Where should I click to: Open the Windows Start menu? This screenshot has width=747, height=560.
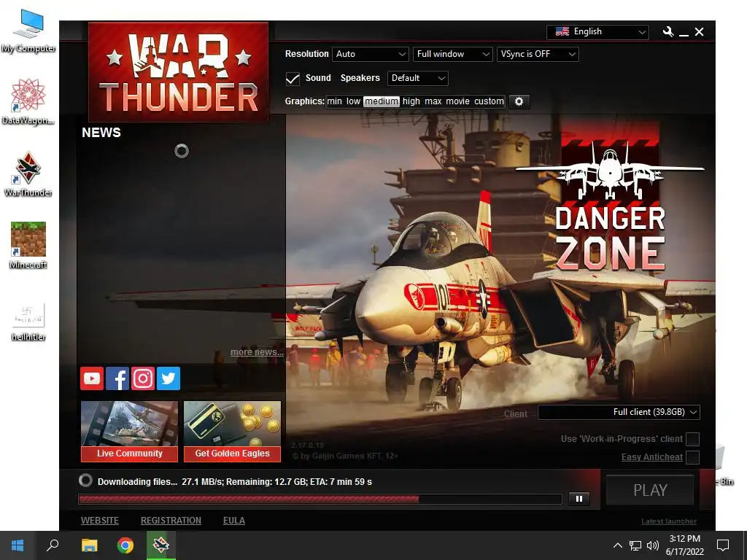18,545
